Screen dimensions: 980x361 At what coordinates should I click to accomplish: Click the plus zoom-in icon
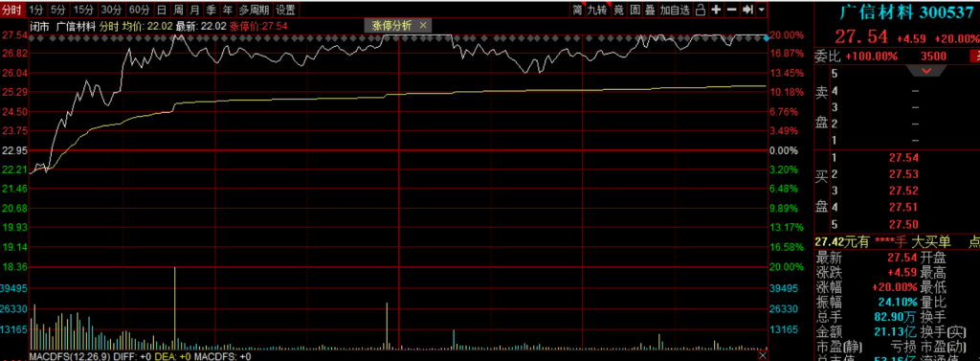pyautogui.click(x=716, y=10)
